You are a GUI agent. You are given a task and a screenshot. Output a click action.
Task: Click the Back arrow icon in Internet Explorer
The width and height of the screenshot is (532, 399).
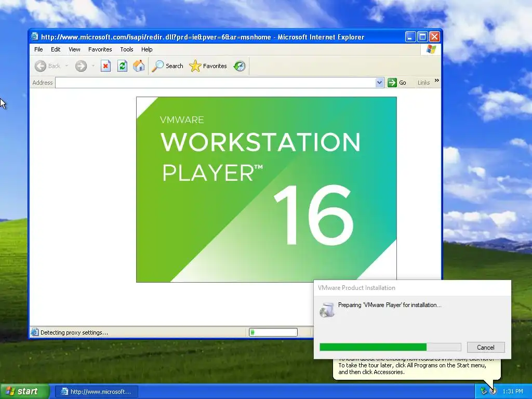coord(41,66)
